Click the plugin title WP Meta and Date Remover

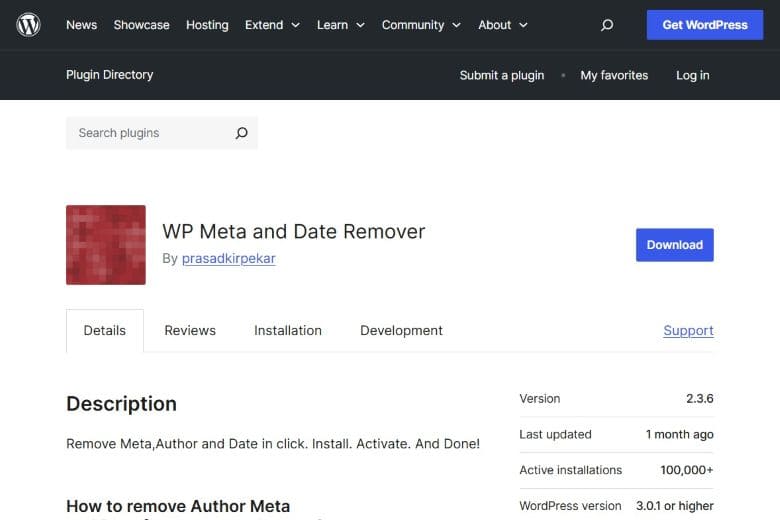coord(293,231)
